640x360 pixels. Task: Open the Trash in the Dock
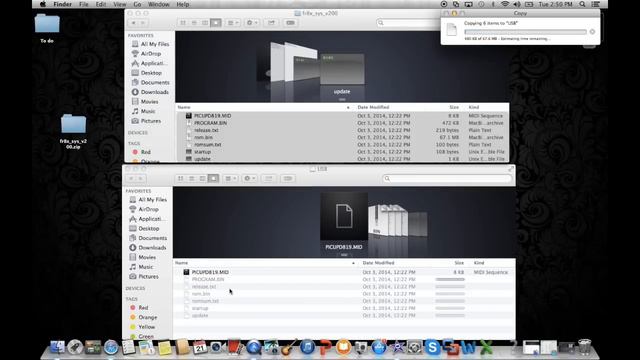584,347
